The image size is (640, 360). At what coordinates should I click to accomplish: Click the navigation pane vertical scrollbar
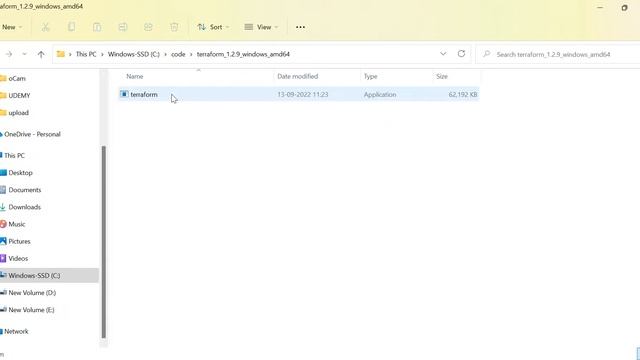[x=104, y=242]
